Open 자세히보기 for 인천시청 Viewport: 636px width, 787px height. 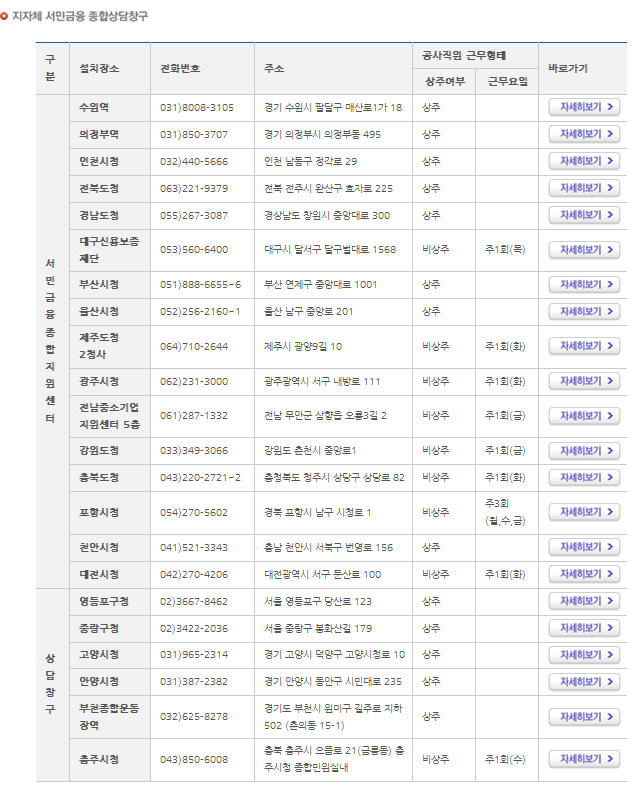pyautogui.click(x=584, y=161)
